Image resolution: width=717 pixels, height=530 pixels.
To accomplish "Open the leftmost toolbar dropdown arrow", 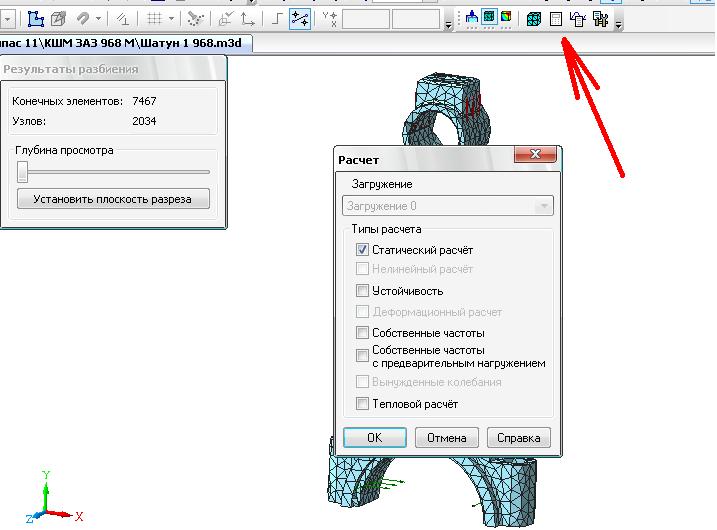I will point(8,20).
